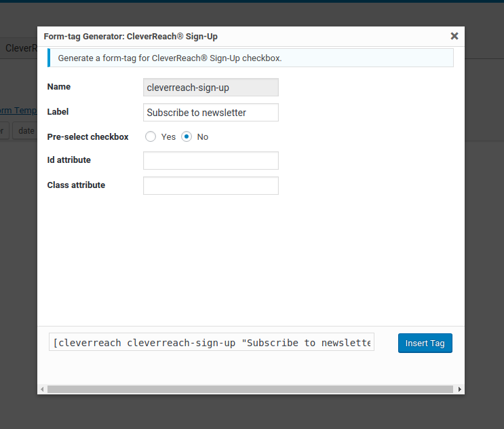Click the Insert Tag button
Image resolution: width=504 pixels, height=429 pixels.
pyautogui.click(x=425, y=343)
